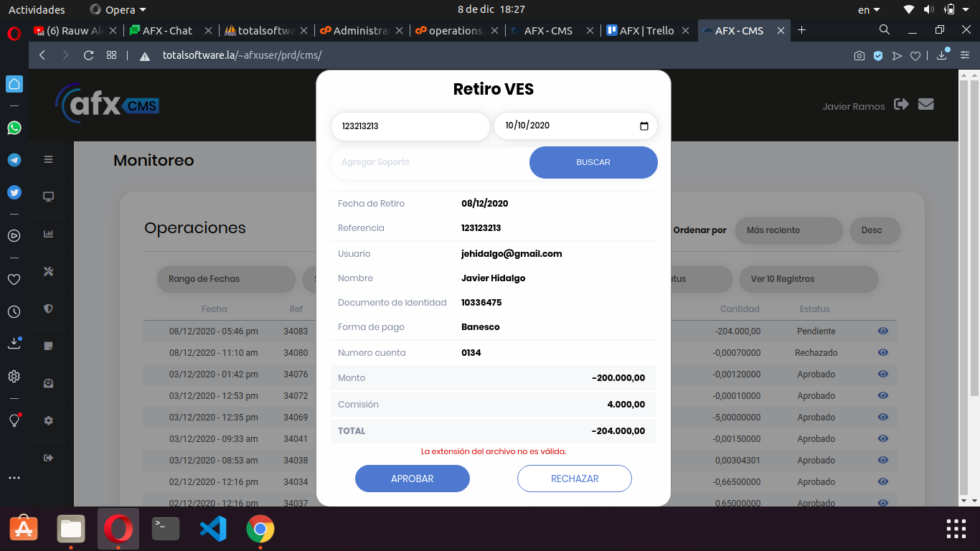Image resolution: width=980 pixels, height=551 pixels.
Task: Switch to the AFX - Chat tab
Action: pyautogui.click(x=168, y=30)
